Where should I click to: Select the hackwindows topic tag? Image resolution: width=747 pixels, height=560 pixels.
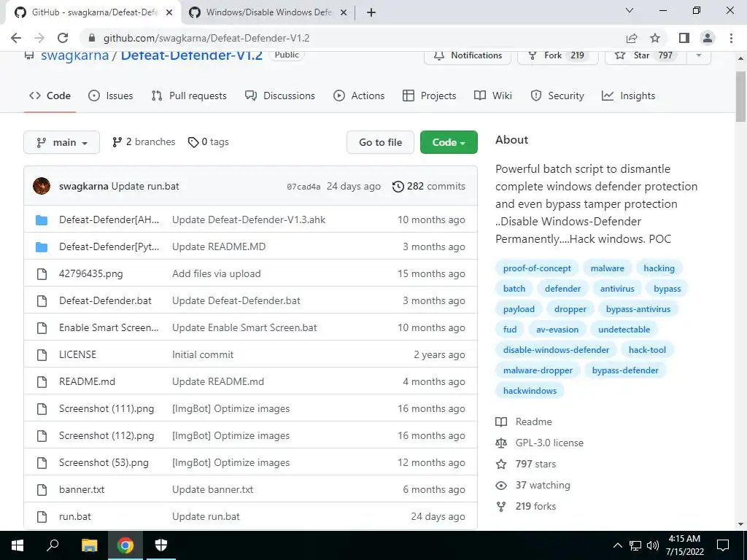pyautogui.click(x=530, y=391)
